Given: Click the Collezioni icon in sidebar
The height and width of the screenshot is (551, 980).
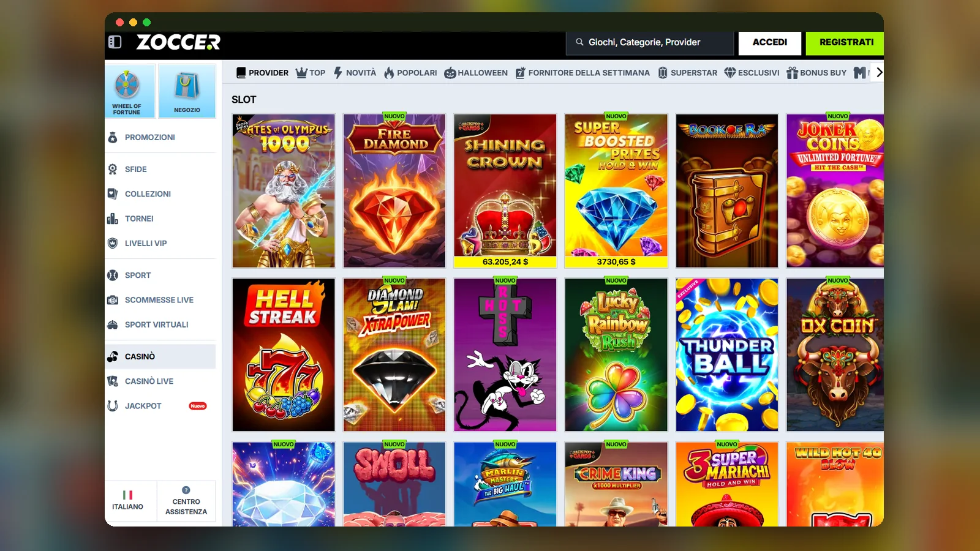Looking at the screenshot, I should point(113,193).
